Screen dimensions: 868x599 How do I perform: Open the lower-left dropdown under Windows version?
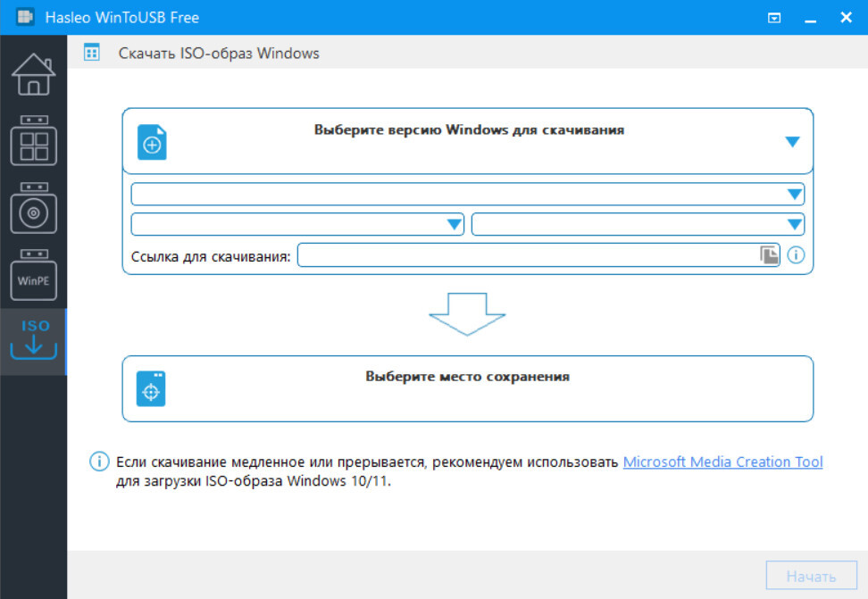pos(297,224)
